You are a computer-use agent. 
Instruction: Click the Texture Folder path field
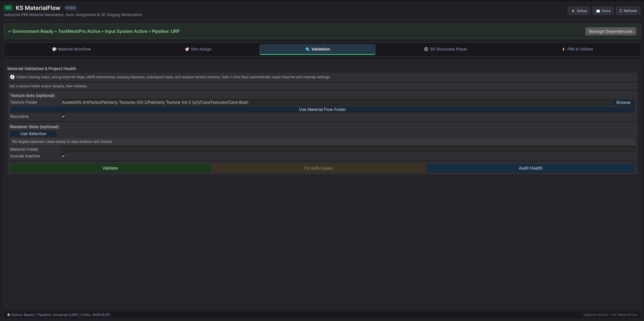pos(336,103)
